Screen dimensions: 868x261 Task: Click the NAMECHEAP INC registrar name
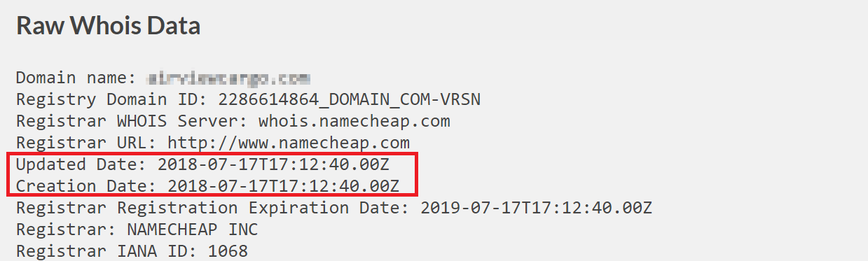[x=192, y=230]
